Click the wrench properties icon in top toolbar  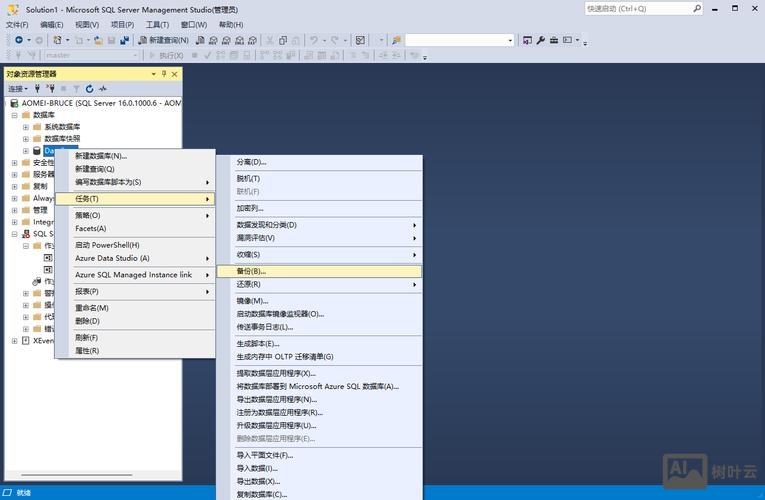point(540,40)
